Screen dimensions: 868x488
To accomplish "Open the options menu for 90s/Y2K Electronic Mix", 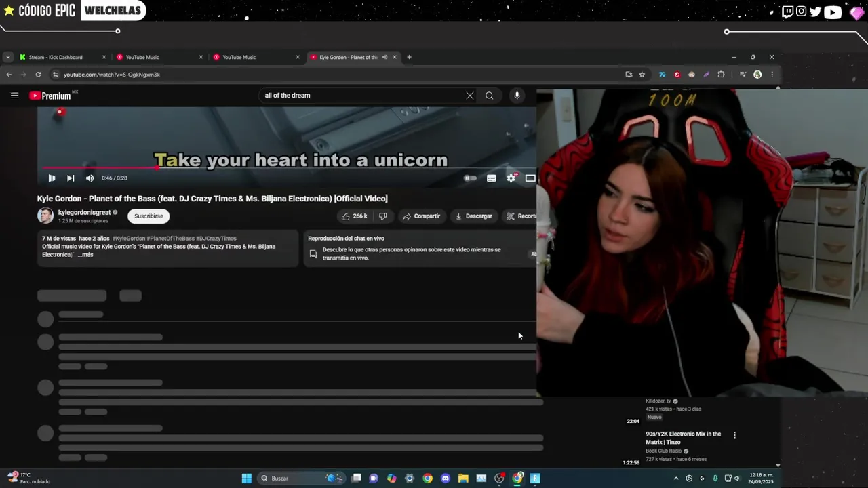I will click(x=734, y=435).
